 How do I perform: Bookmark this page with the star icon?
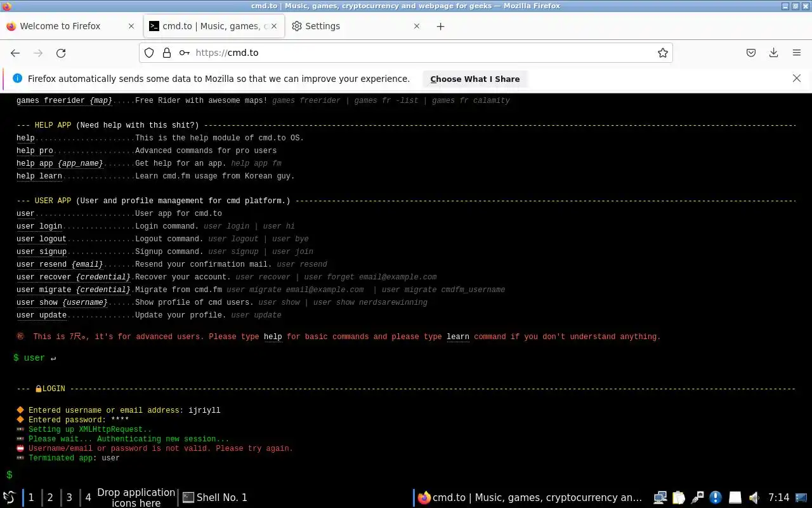pyautogui.click(x=663, y=53)
